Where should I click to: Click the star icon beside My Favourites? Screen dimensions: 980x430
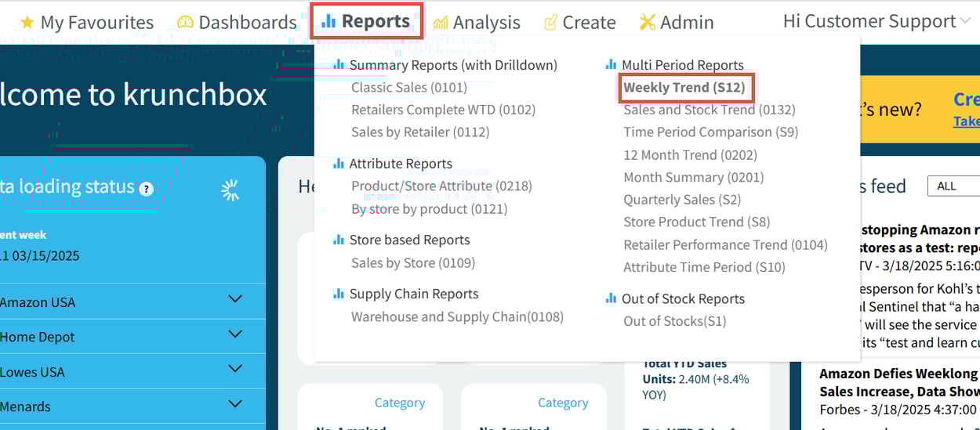(27, 23)
